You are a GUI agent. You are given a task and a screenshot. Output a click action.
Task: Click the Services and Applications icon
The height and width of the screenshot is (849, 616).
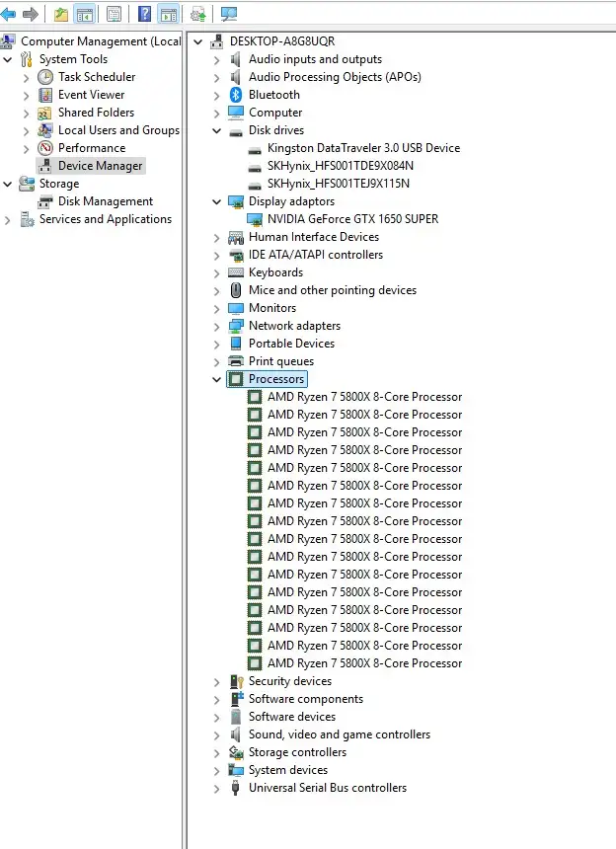pos(27,219)
